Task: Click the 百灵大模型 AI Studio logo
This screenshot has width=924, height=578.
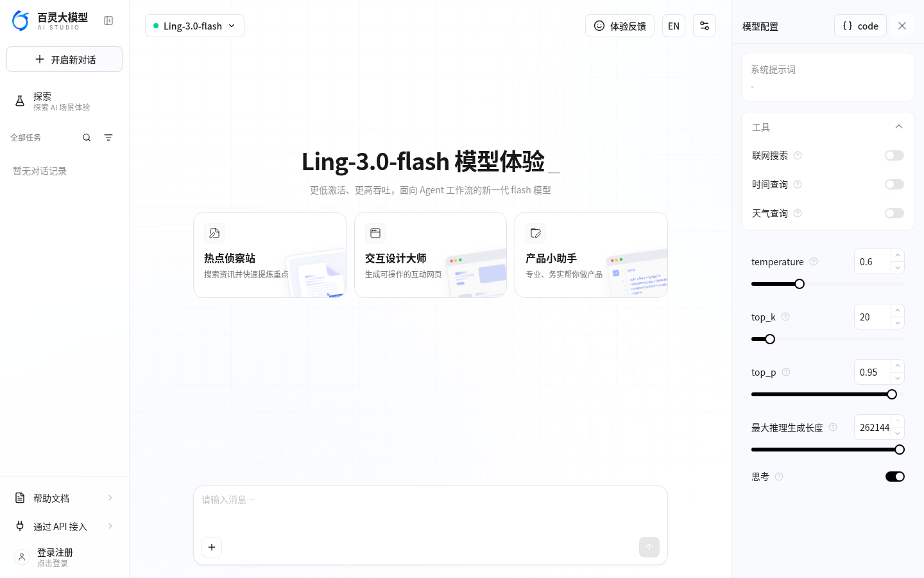Action: pyautogui.click(x=50, y=21)
